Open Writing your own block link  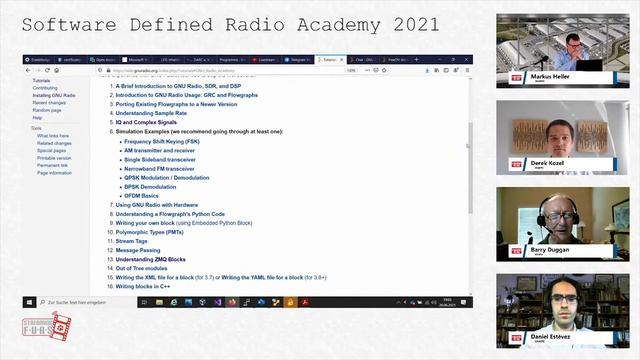point(145,223)
